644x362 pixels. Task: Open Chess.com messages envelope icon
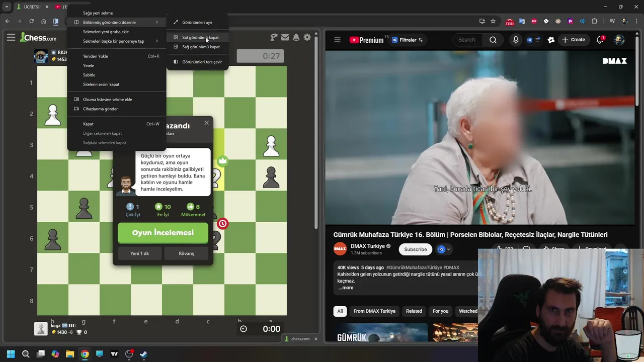click(285, 37)
